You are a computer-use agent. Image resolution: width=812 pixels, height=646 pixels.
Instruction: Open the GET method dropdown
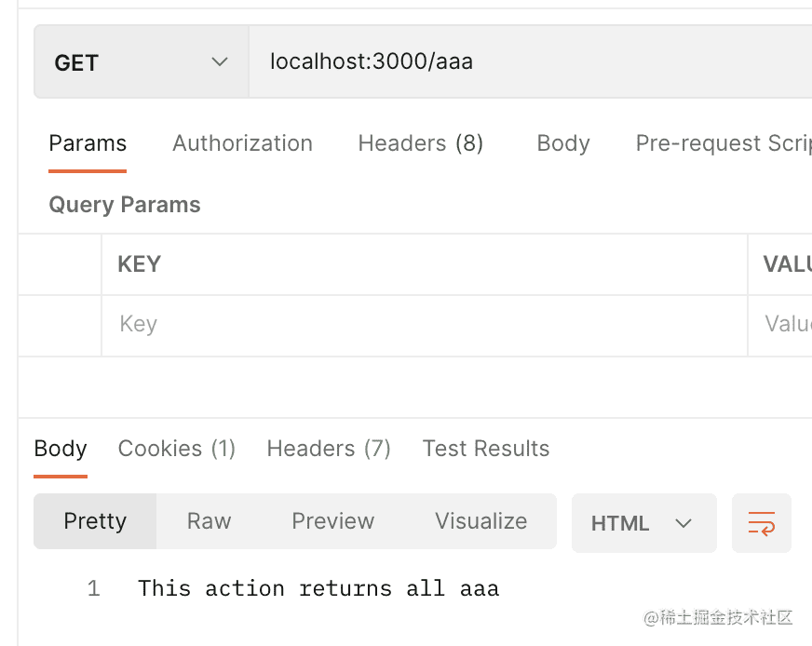pyautogui.click(x=141, y=62)
